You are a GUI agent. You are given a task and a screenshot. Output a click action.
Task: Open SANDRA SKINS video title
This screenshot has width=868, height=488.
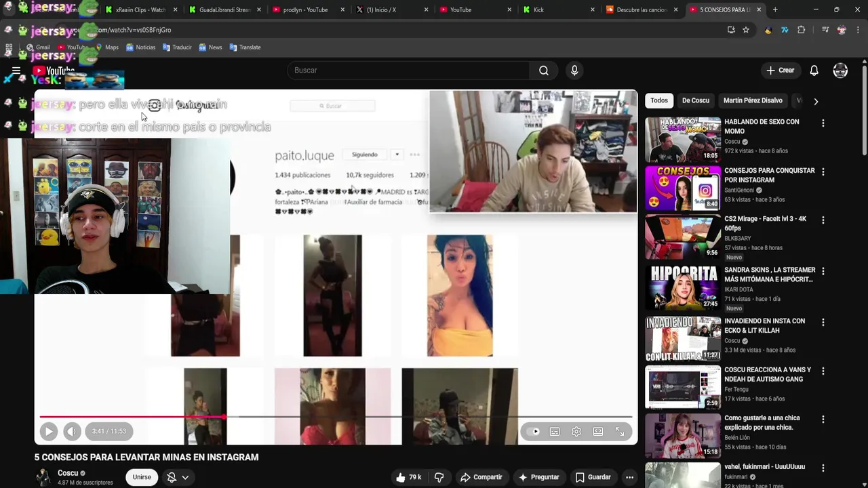[769, 274]
